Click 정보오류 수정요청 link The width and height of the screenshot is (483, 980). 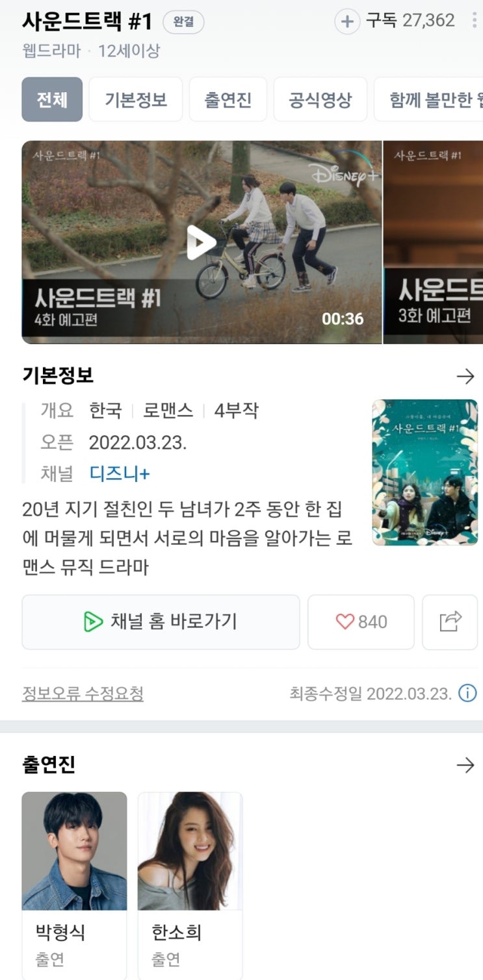coord(83,694)
